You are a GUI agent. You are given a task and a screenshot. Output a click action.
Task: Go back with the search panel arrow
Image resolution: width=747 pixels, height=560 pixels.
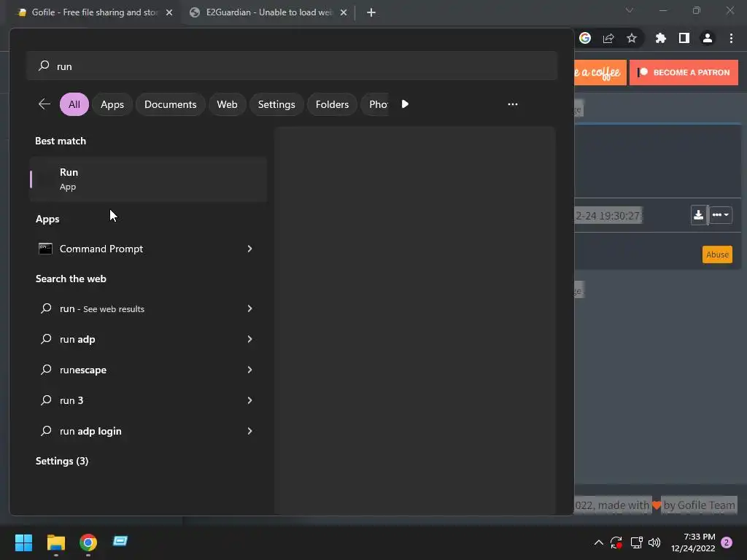[x=44, y=104]
